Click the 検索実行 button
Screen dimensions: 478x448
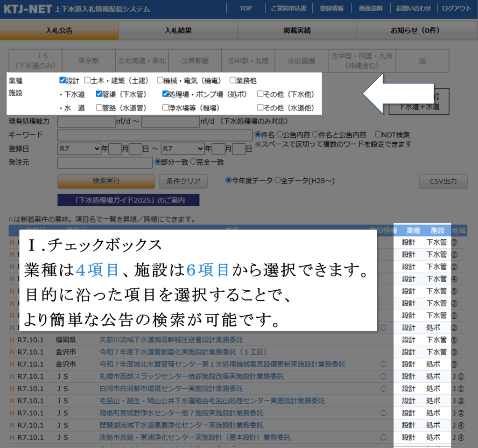click(106, 181)
